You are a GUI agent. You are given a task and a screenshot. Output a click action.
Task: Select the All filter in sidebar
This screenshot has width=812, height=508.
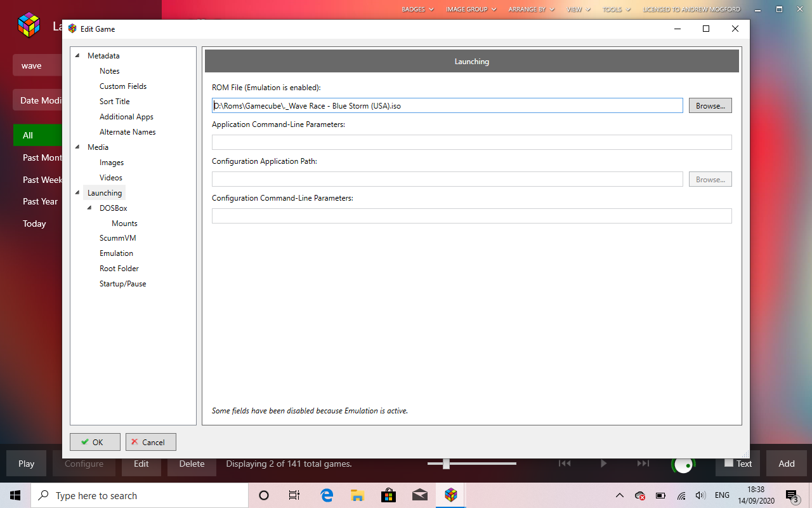[38, 135]
